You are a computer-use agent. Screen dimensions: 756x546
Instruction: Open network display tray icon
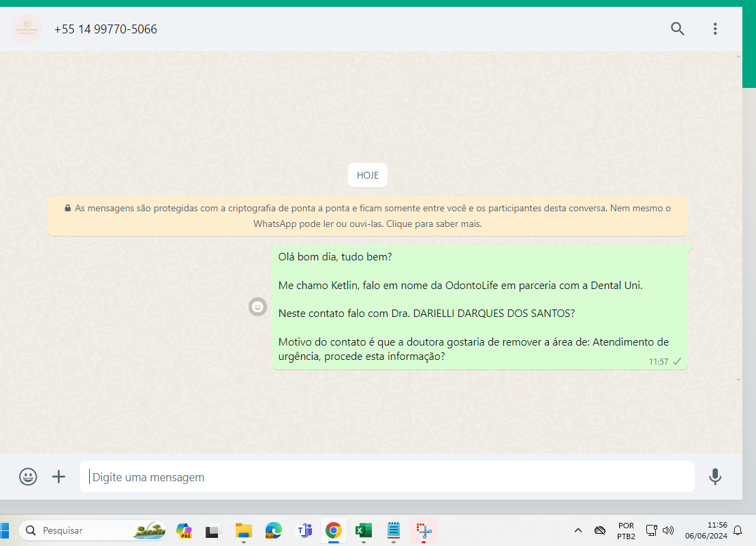(x=651, y=530)
